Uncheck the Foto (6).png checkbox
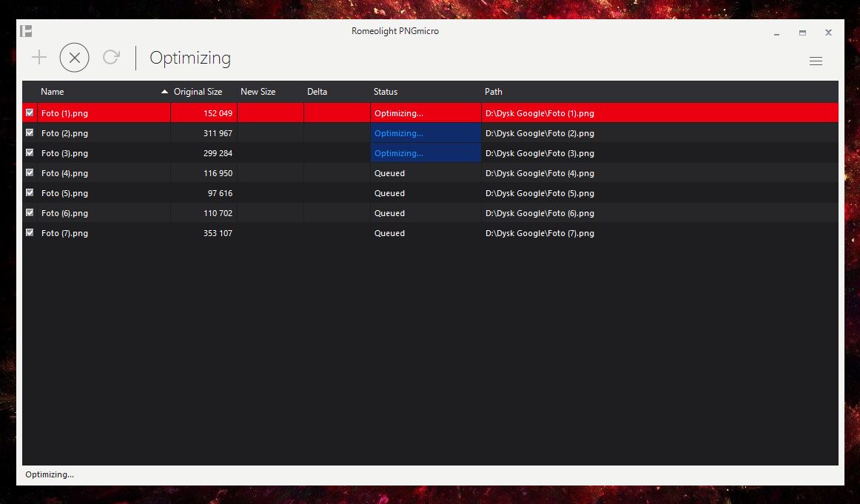 (30, 213)
